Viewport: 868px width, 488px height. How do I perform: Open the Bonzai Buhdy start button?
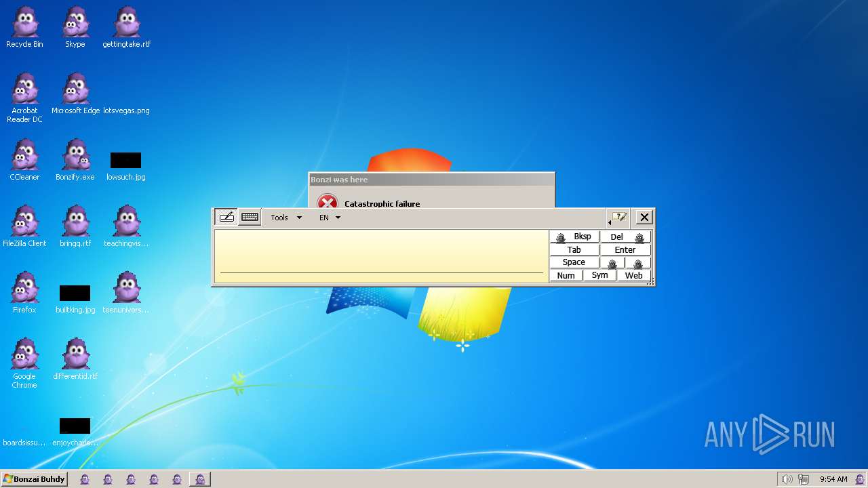(x=34, y=479)
